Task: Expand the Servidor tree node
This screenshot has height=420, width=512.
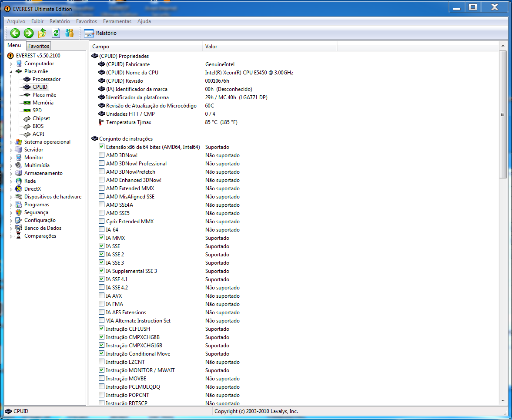Action: pos(11,150)
